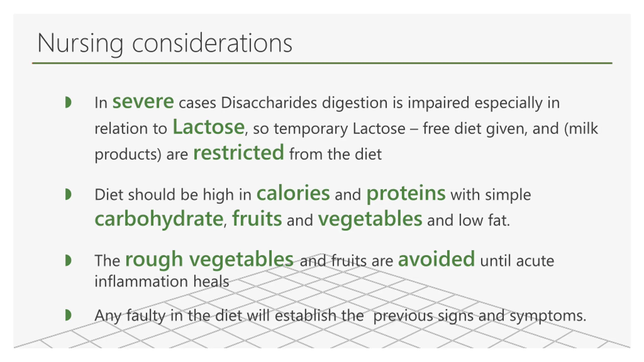The height and width of the screenshot is (362, 644).
Task: Click the second green bullet marker
Action: pos(68,195)
